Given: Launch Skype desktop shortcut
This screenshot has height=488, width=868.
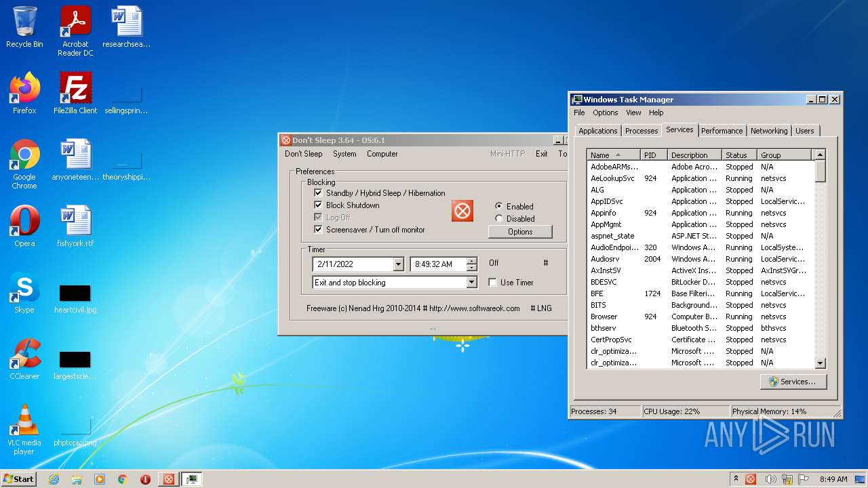Looking at the screenshot, I should click(24, 292).
